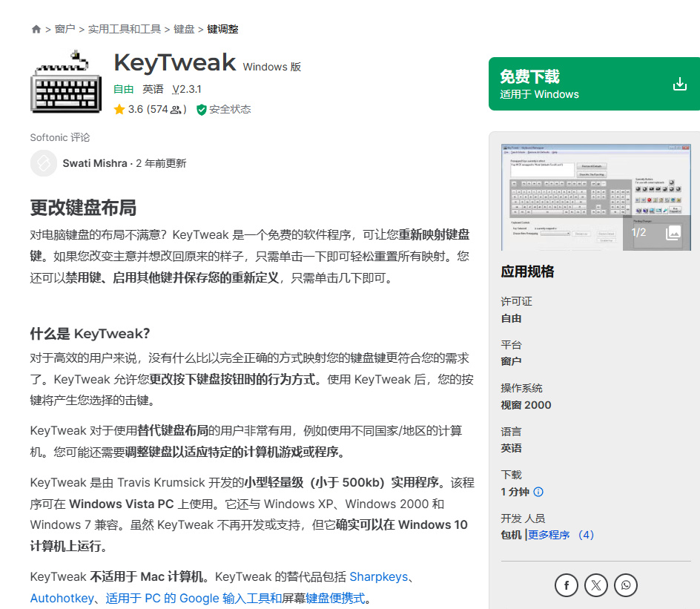Image resolution: width=700 pixels, height=609 pixels.
Task: Click the 更改键盘布局 heading
Action: point(83,208)
